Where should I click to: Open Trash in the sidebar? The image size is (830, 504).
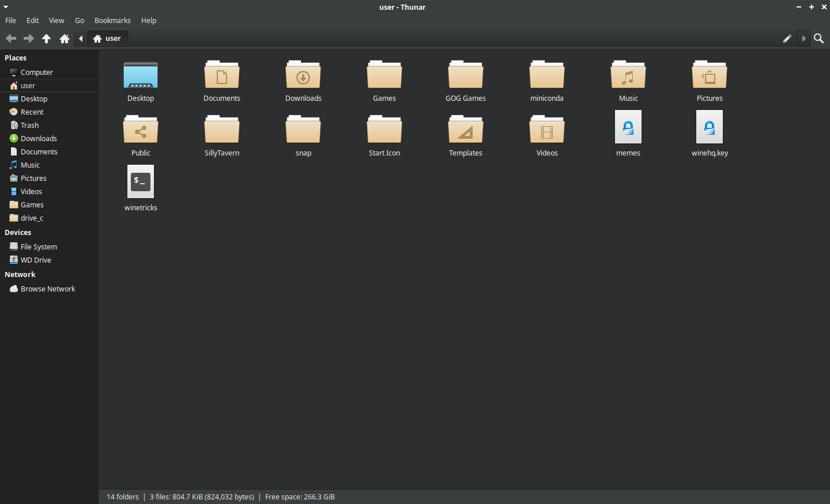49,126
